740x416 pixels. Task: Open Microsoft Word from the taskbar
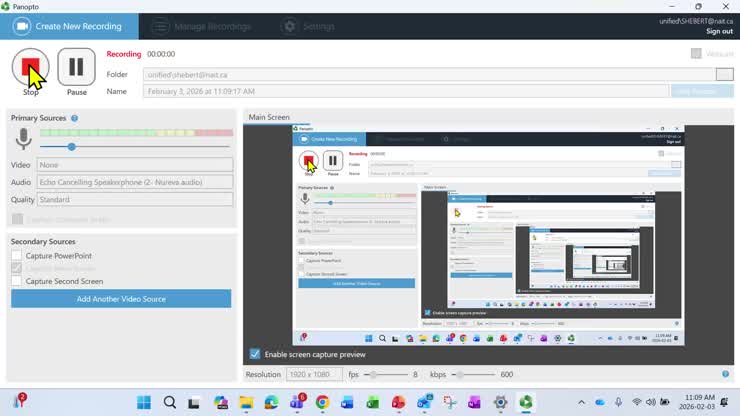(347, 402)
